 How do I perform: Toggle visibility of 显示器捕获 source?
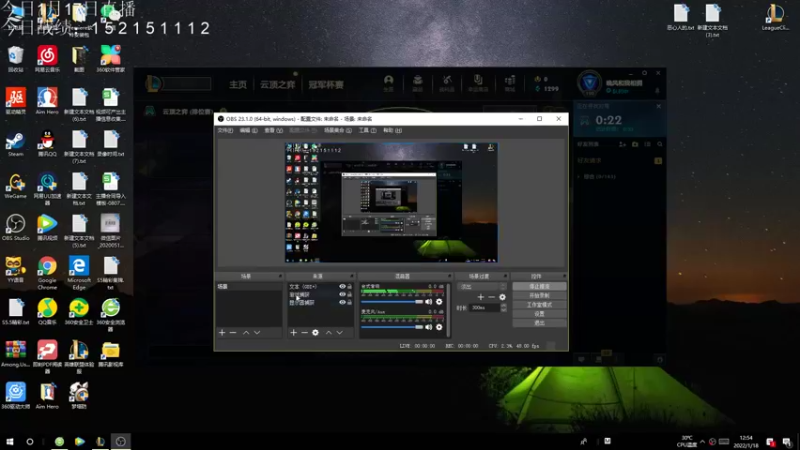342,302
